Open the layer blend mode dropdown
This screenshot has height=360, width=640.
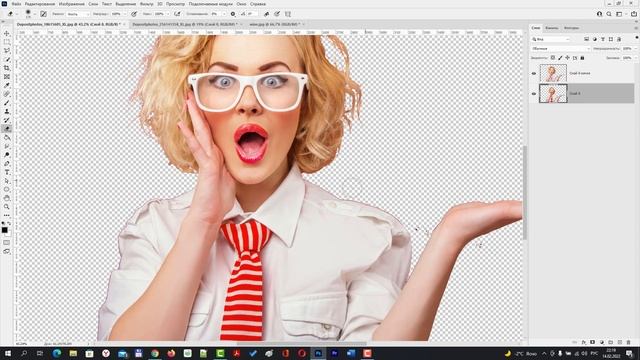[561, 49]
